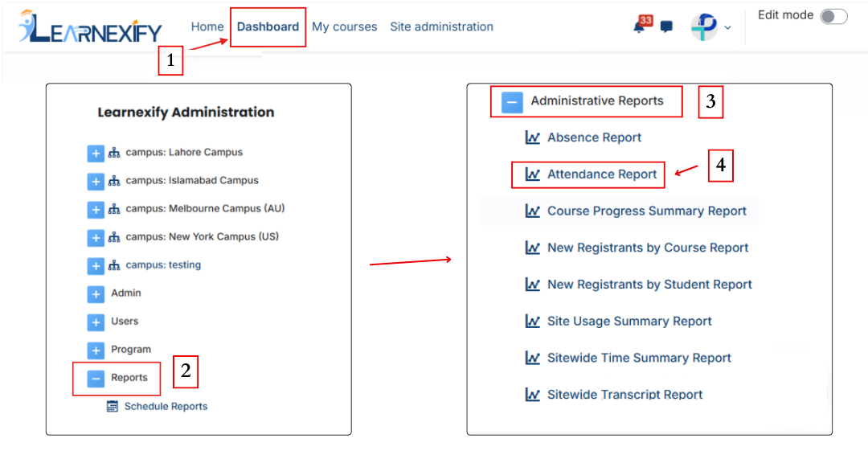Click the user profile avatar
The height and width of the screenshot is (455, 868).
(704, 27)
